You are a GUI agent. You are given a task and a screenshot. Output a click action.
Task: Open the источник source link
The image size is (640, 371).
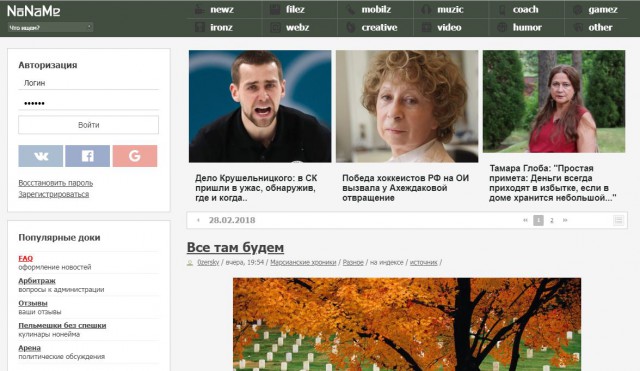[423, 262]
